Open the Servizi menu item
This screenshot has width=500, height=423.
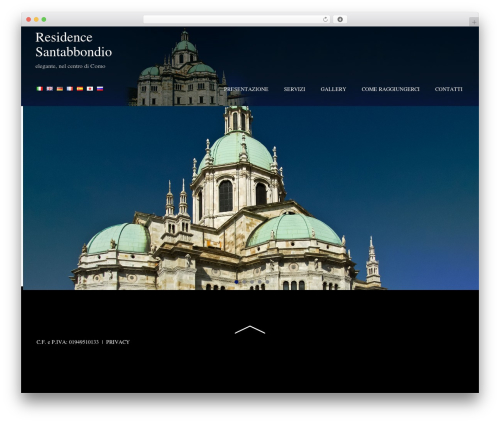294,89
